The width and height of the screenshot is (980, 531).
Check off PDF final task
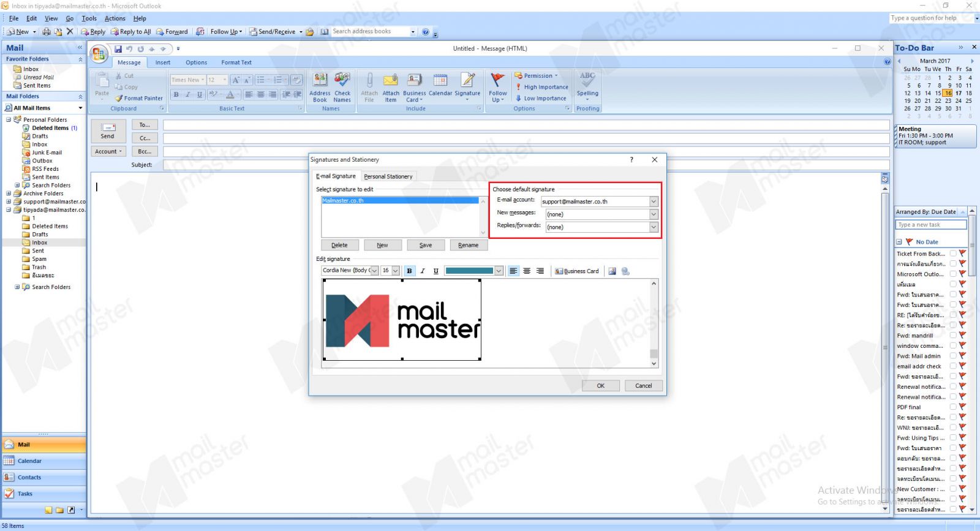pos(953,407)
